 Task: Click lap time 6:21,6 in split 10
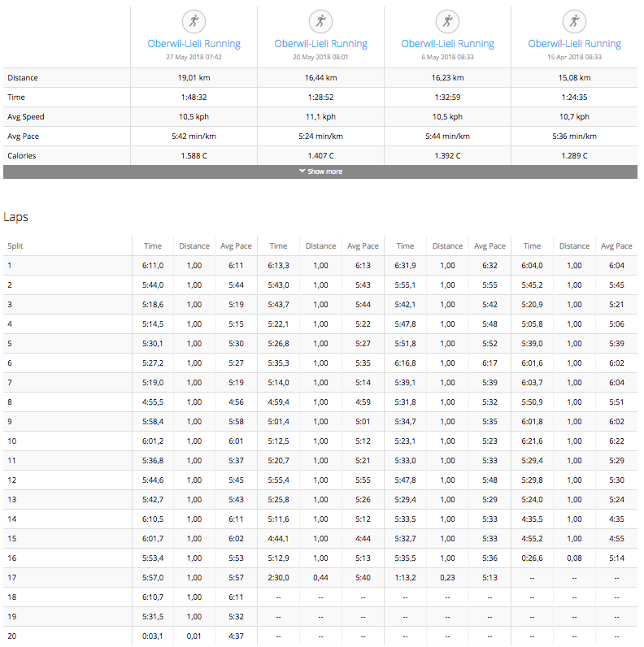coord(532,441)
